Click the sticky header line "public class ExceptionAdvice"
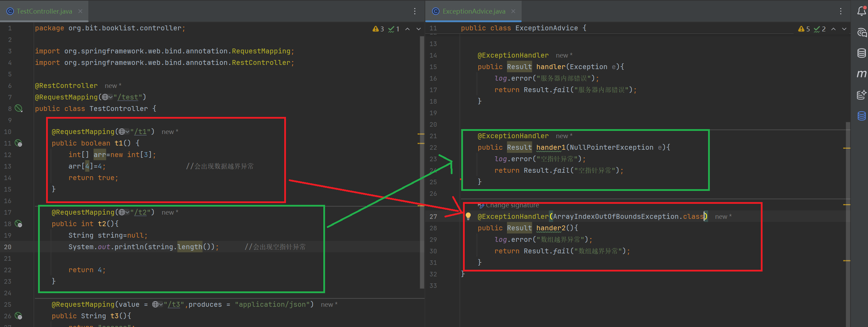This screenshot has width=868, height=327. click(523, 28)
